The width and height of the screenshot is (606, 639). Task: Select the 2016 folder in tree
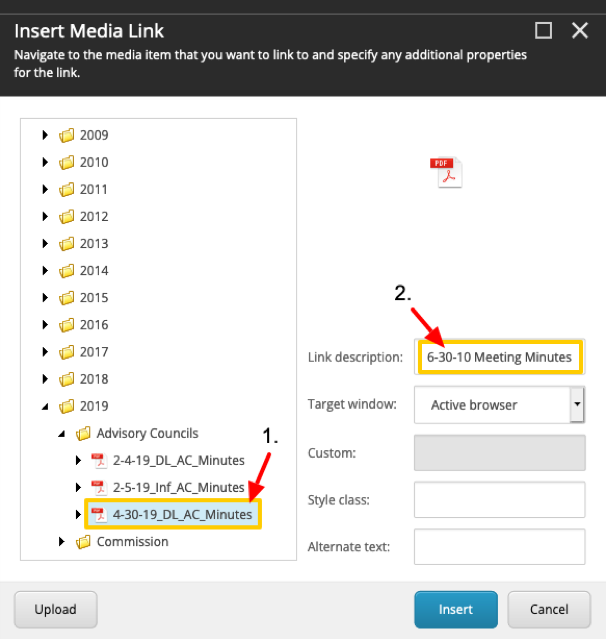(x=94, y=325)
